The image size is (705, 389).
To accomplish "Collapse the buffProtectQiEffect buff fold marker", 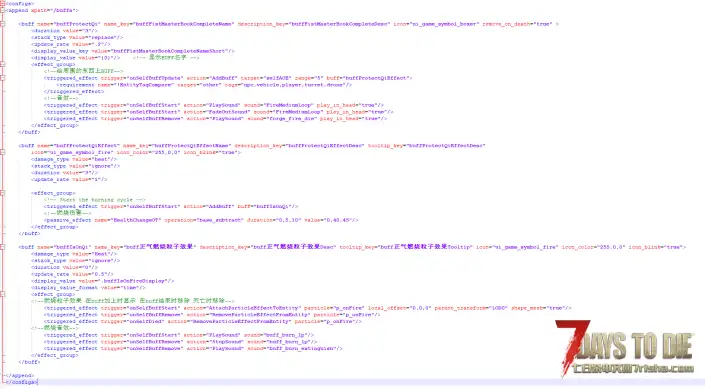I will coord(3,152).
